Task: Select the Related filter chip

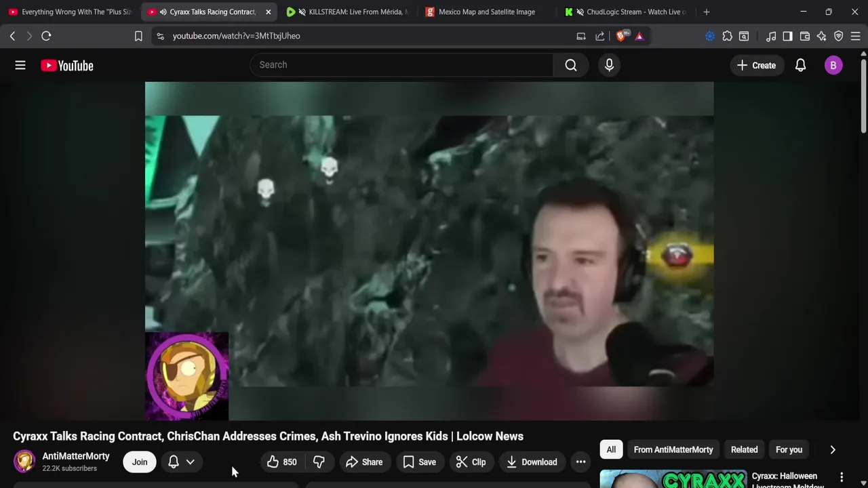Action: tap(744, 449)
